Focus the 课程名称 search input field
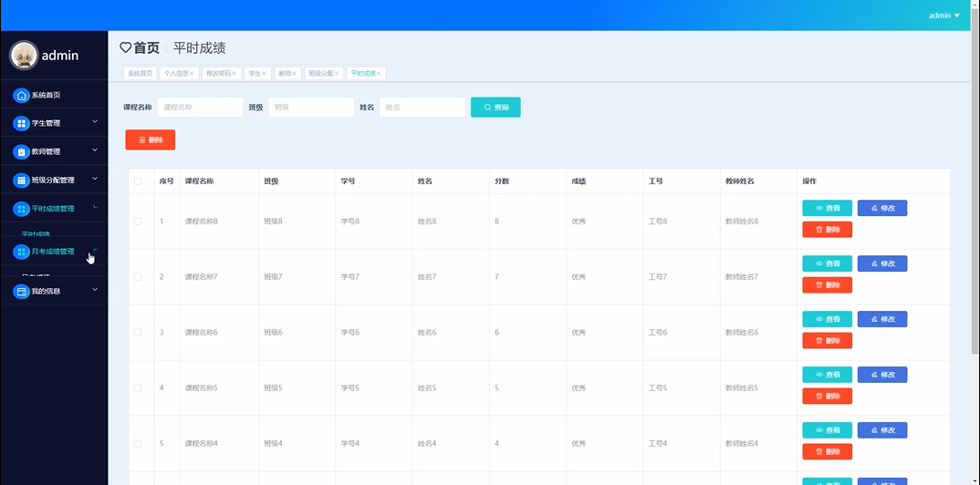Screen dimensions: 980x485 (200, 108)
